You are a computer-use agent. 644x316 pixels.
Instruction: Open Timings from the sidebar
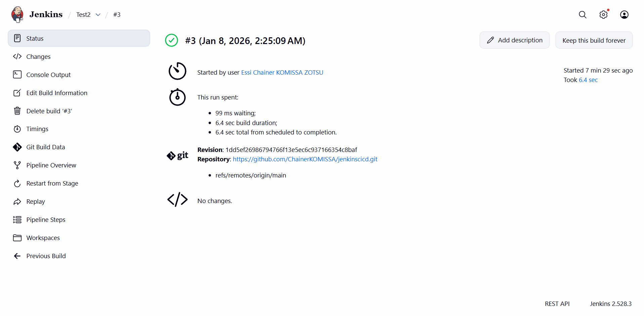pos(37,129)
